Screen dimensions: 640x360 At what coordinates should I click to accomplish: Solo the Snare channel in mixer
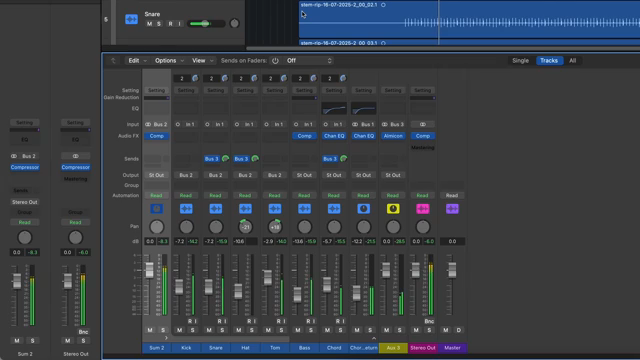pyautogui.click(x=222, y=330)
